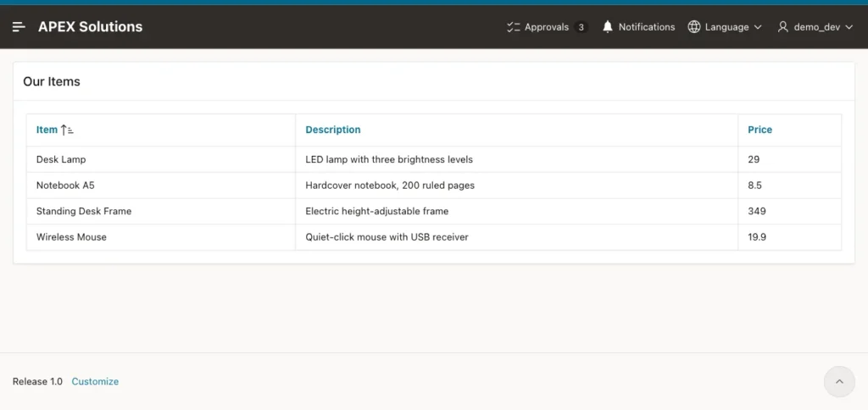
Task: Click the Customize link in footer
Action: [x=95, y=381]
